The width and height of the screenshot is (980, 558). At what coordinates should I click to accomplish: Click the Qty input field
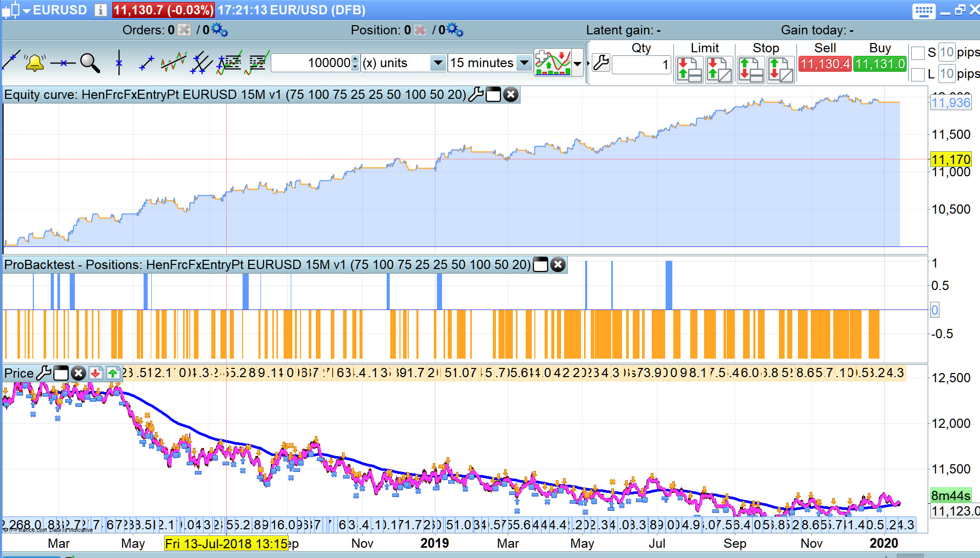(x=641, y=65)
